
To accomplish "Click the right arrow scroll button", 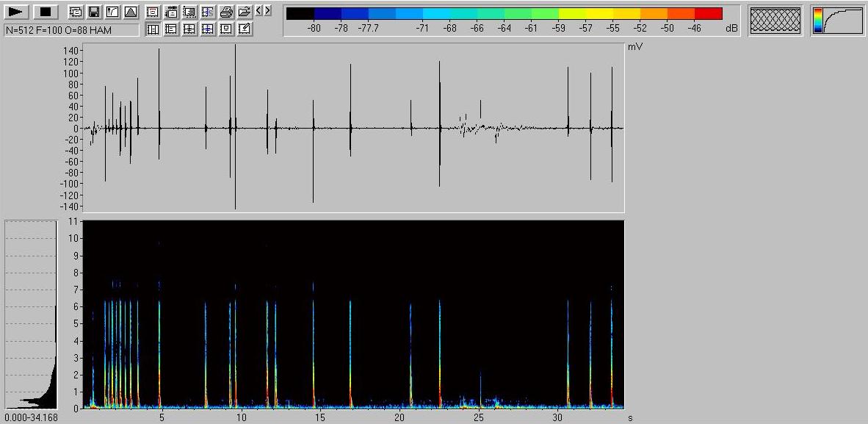I will (267, 11).
